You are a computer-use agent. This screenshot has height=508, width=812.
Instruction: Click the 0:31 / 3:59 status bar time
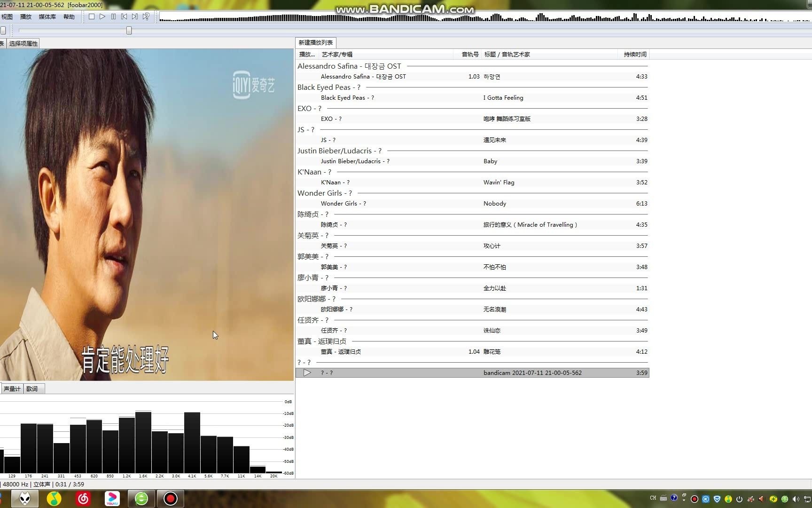click(x=70, y=484)
